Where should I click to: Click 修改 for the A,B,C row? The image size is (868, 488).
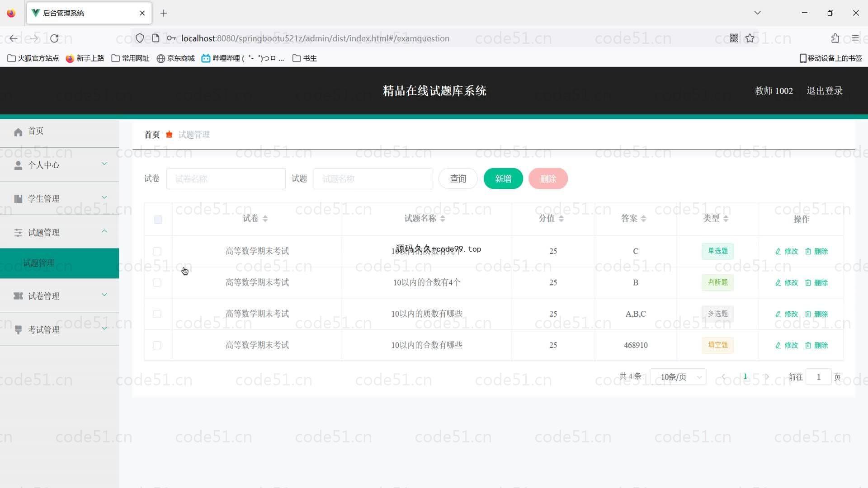[x=787, y=314]
